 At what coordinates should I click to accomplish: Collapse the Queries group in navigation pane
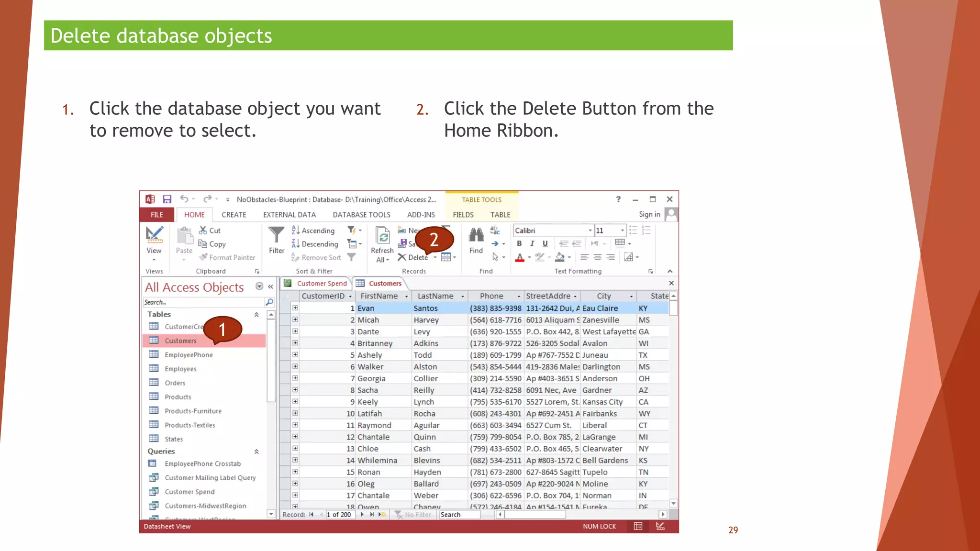click(x=256, y=452)
